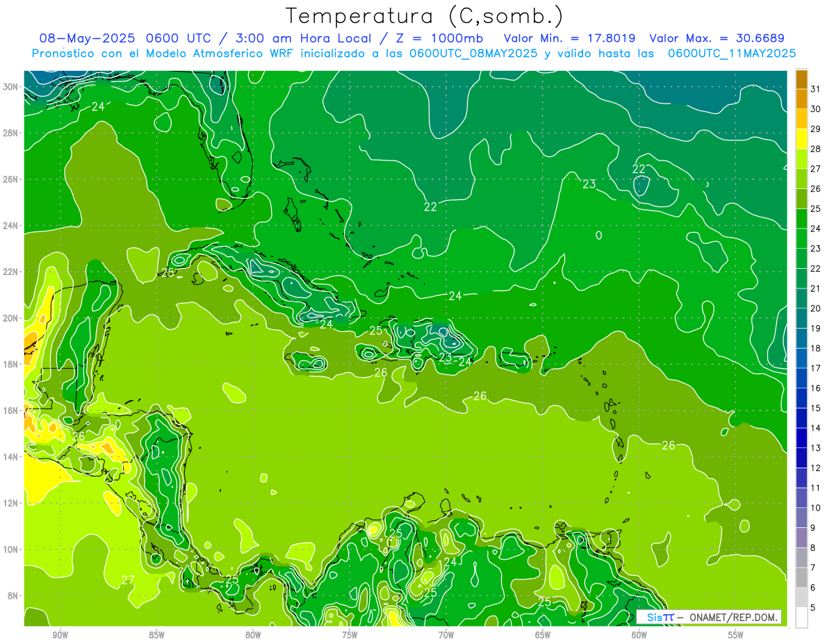This screenshot has height=644, width=834.
Task: Click the colorbar scale label '13'
Action: click(x=816, y=448)
